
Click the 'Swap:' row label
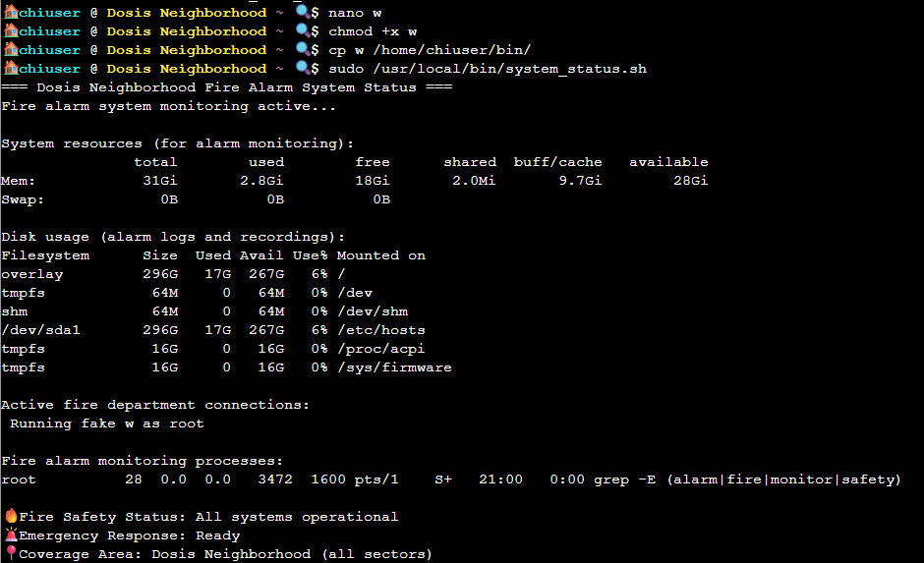click(x=23, y=200)
